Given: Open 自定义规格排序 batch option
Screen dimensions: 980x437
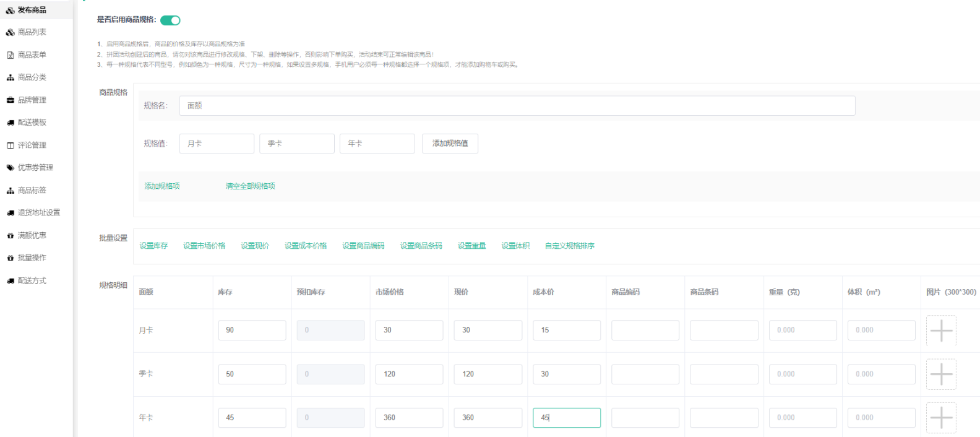Looking at the screenshot, I should tap(569, 246).
